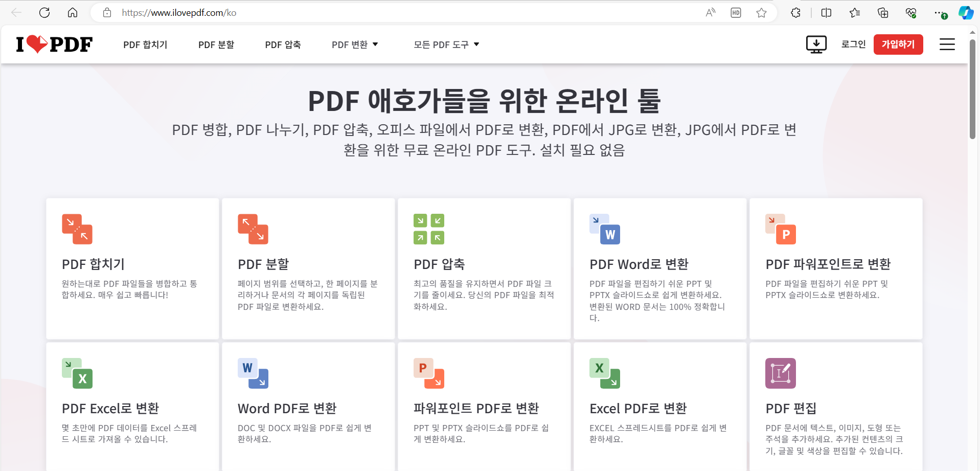The width and height of the screenshot is (980, 471).
Task: Open the PDF Excel로 변환 tool icon
Action: [x=77, y=373]
